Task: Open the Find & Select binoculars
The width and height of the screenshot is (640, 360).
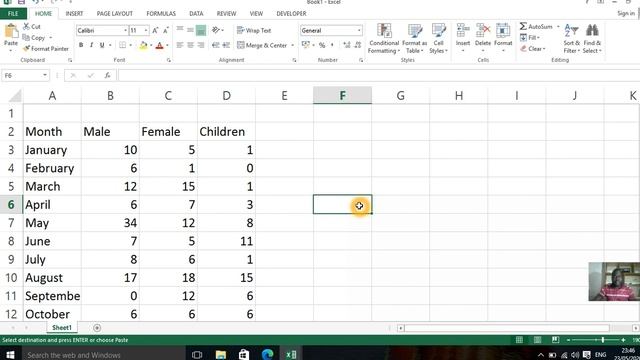Action: [592, 38]
